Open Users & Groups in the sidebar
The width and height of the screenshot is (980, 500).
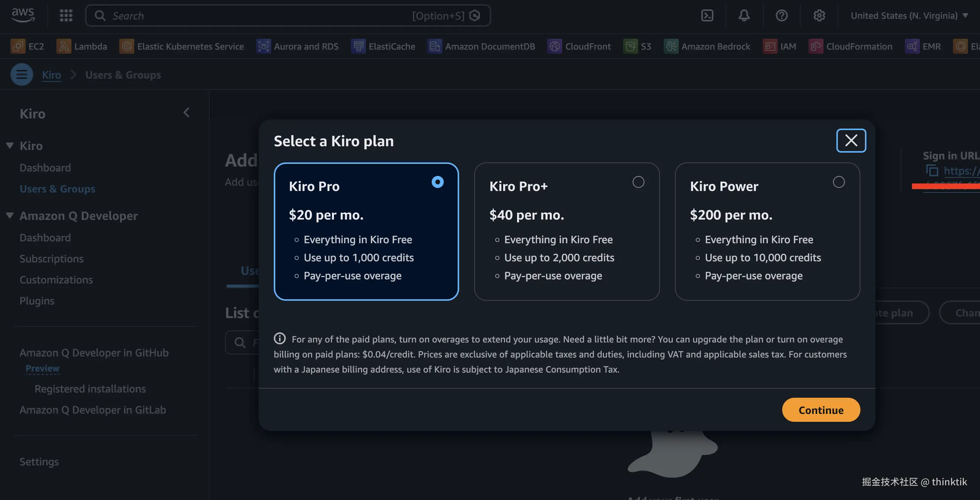coord(58,189)
